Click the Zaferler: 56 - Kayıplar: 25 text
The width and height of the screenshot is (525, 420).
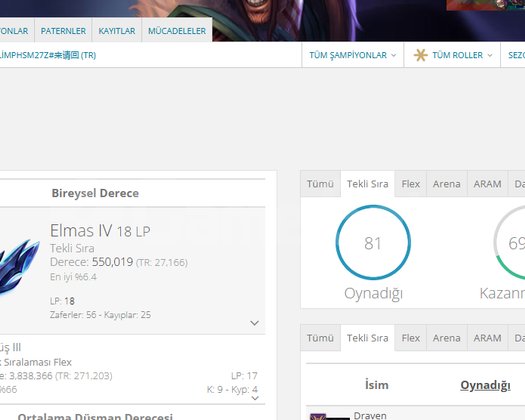(x=100, y=315)
